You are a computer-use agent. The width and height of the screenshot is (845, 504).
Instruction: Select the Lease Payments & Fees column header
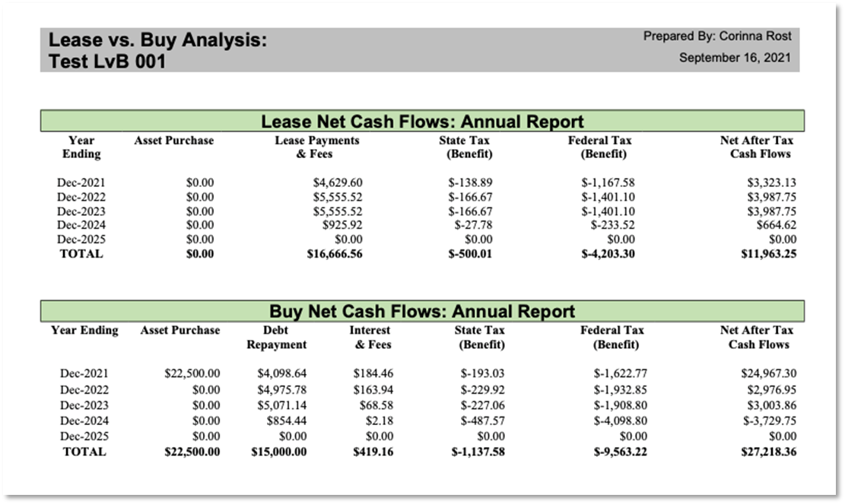pos(317,147)
